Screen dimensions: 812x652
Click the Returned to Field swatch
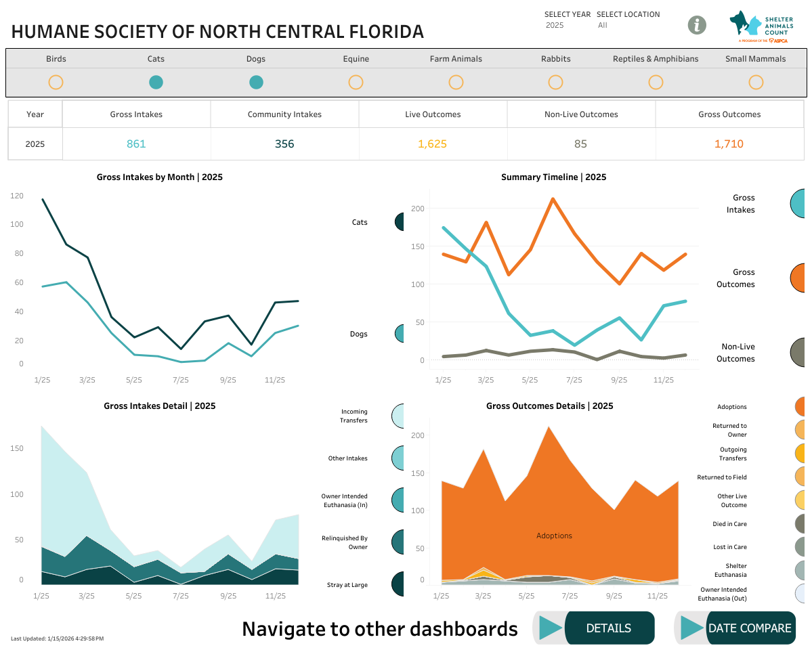tap(800, 477)
